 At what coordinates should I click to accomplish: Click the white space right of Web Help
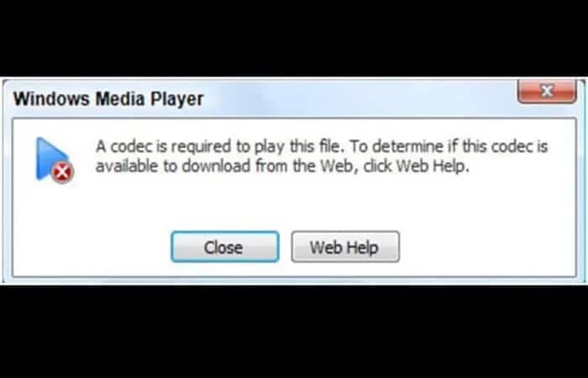coord(487,247)
